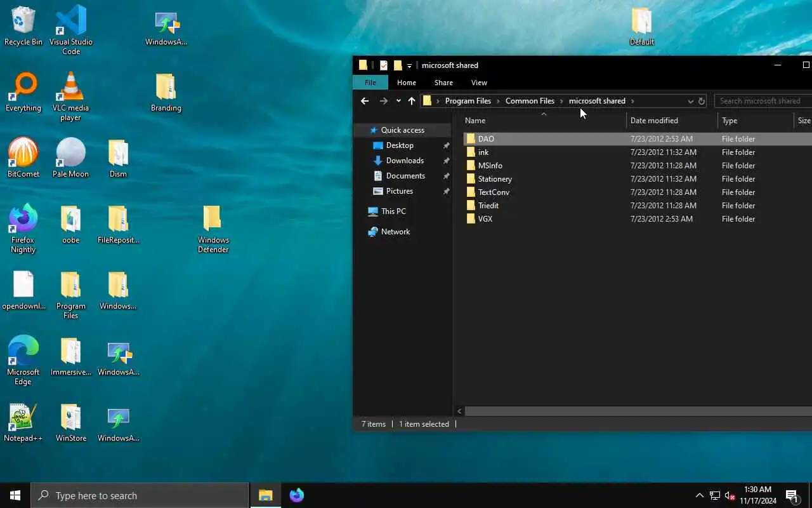The width and height of the screenshot is (812, 508).
Task: Open Downloads in navigation pane
Action: (x=405, y=161)
